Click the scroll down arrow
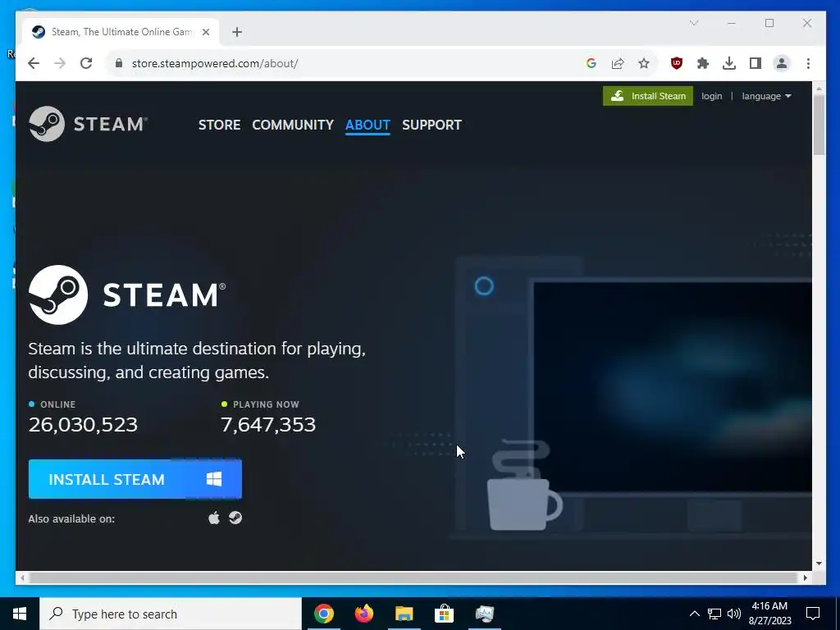The height and width of the screenshot is (630, 840). (819, 564)
